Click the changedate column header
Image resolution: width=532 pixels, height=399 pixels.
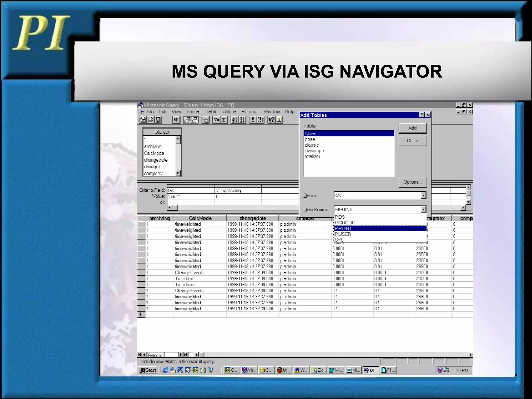(x=252, y=218)
